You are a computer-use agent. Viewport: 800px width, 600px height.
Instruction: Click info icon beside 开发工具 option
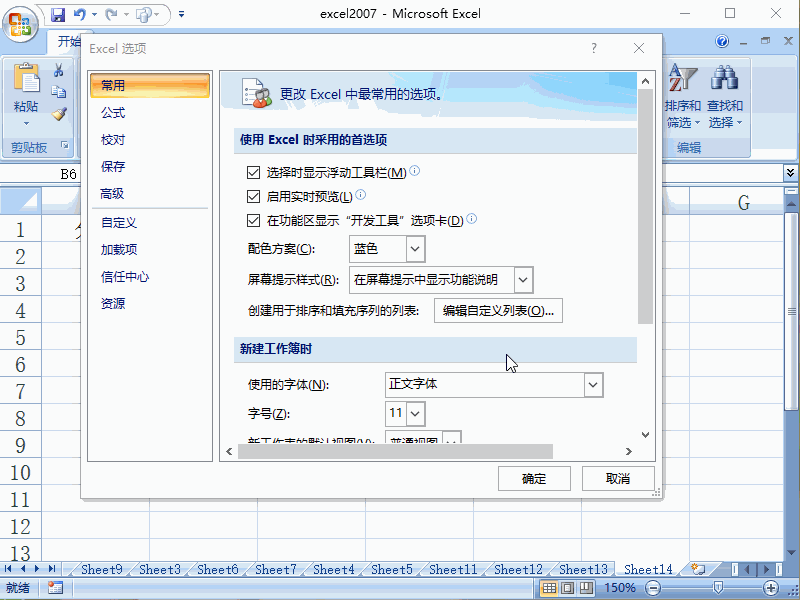coord(472,218)
